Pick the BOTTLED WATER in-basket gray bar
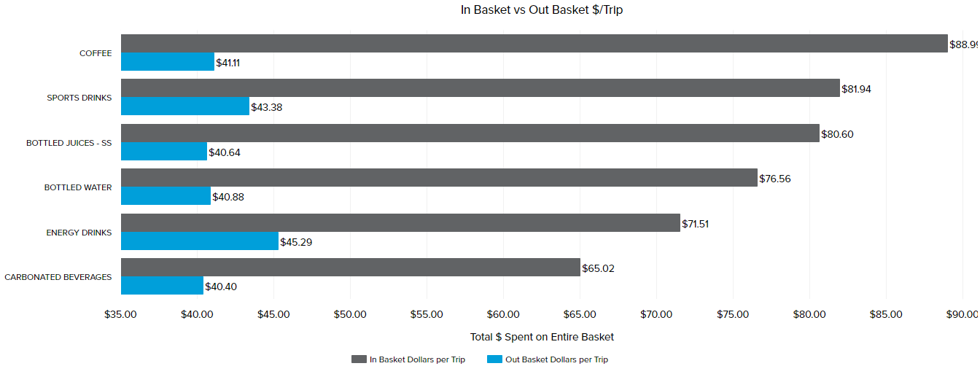The image size is (980, 366). [x=439, y=178]
